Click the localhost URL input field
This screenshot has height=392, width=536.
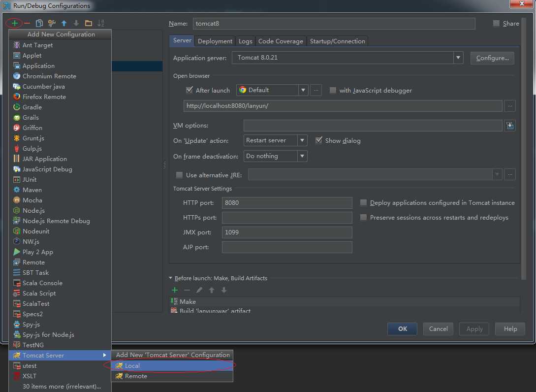pos(343,106)
